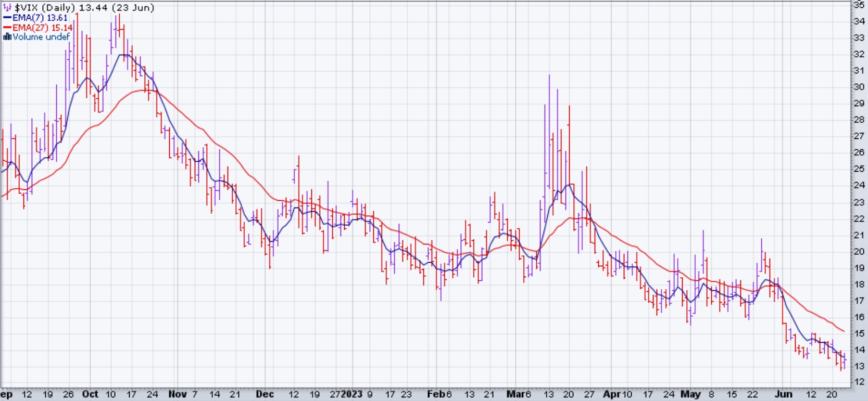Click the Jun label on the date axis
The width and height of the screenshot is (868, 401).
pyautogui.click(x=783, y=394)
